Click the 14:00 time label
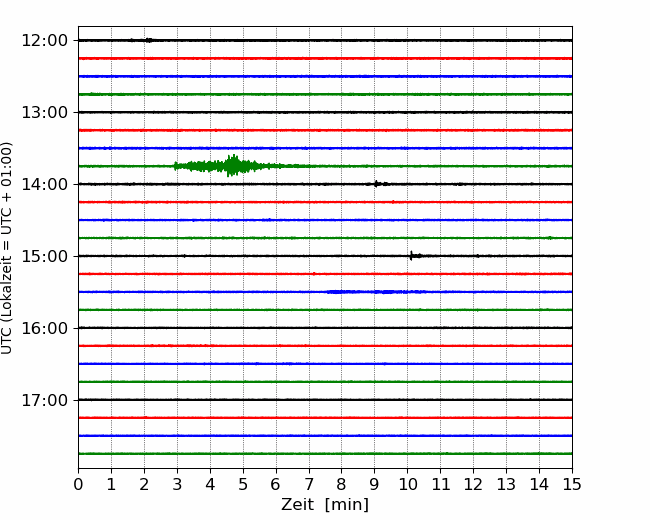The height and width of the screenshot is (520, 650). (x=44, y=184)
